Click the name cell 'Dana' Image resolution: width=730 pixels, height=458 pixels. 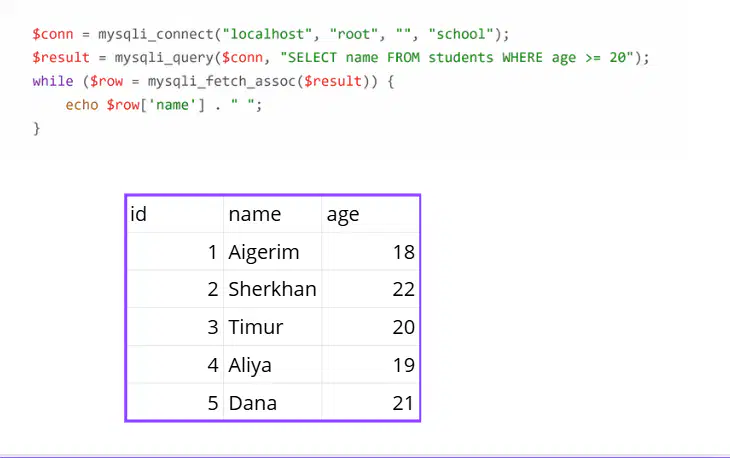272,403
